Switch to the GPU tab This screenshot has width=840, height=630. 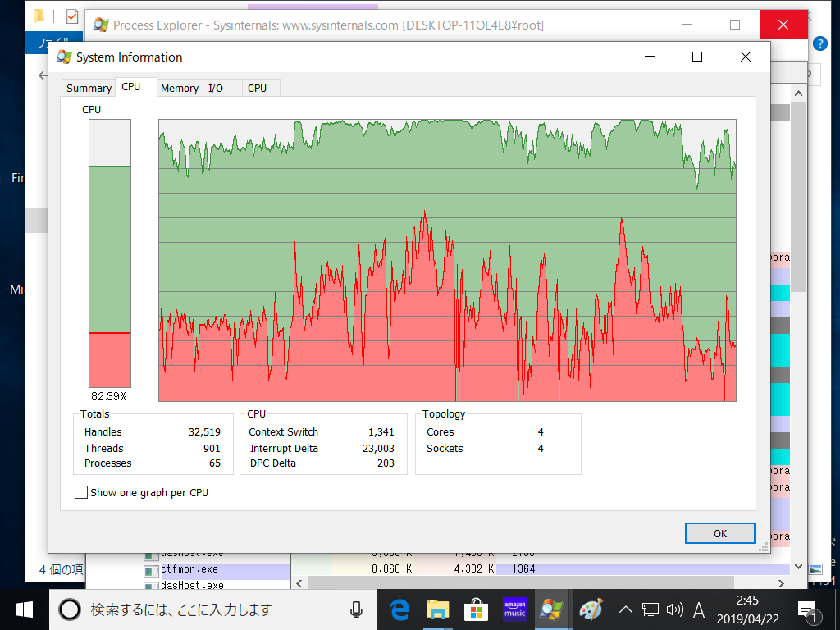(x=257, y=89)
